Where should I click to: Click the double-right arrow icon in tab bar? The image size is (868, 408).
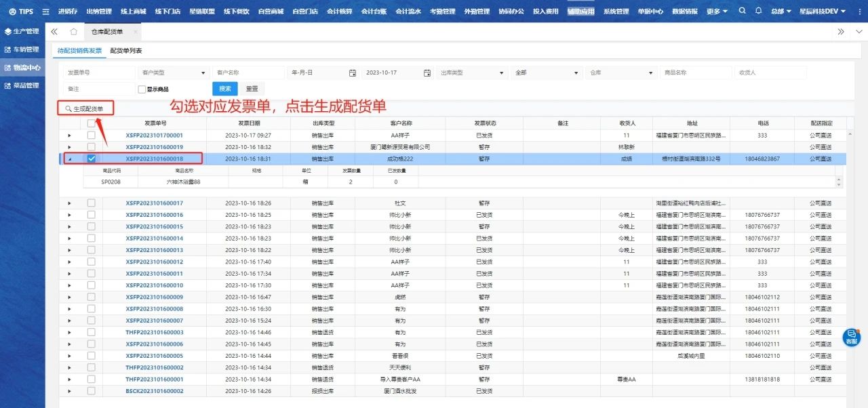pyautogui.click(x=841, y=32)
